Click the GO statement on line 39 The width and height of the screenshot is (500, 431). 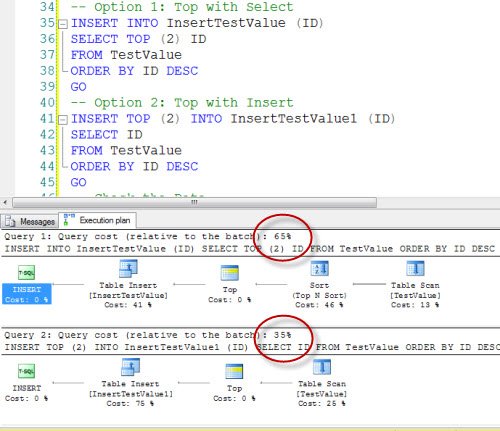pyautogui.click(x=78, y=87)
